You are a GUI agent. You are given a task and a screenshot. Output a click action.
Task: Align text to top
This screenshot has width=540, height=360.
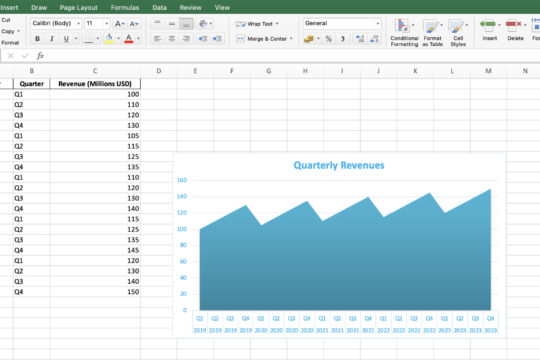pos(157,23)
